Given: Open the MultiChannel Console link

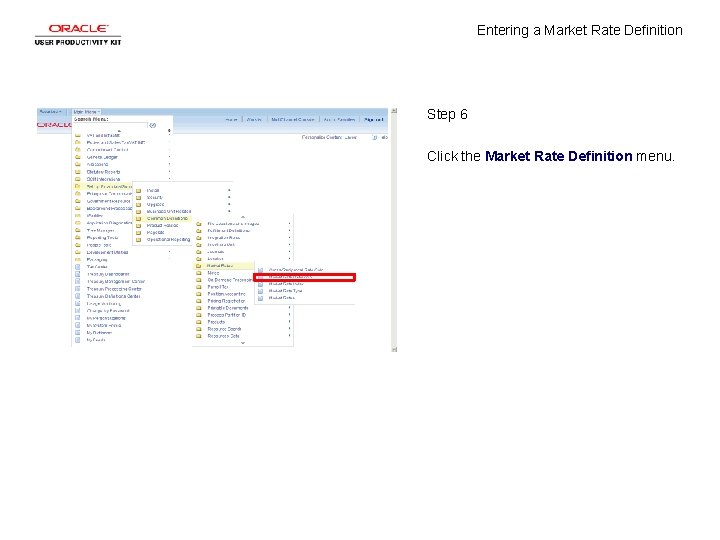Looking at the screenshot, I should click(x=292, y=119).
